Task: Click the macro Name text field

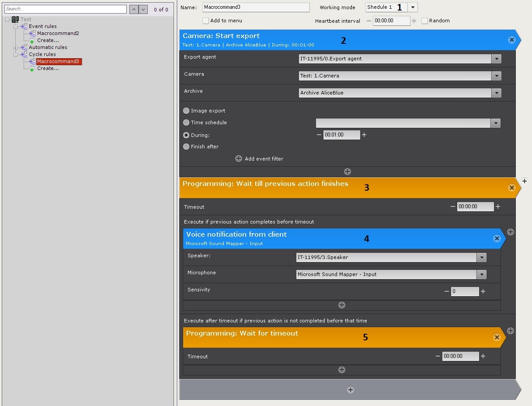Action: tap(256, 7)
